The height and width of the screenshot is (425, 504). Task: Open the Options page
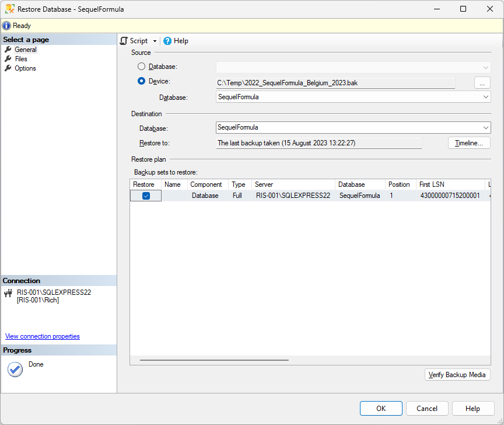[25, 68]
